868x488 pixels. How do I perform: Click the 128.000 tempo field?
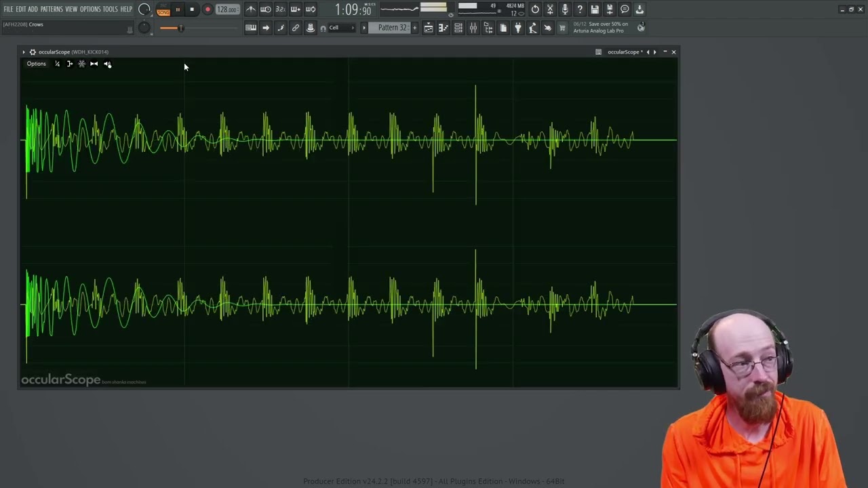[227, 10]
